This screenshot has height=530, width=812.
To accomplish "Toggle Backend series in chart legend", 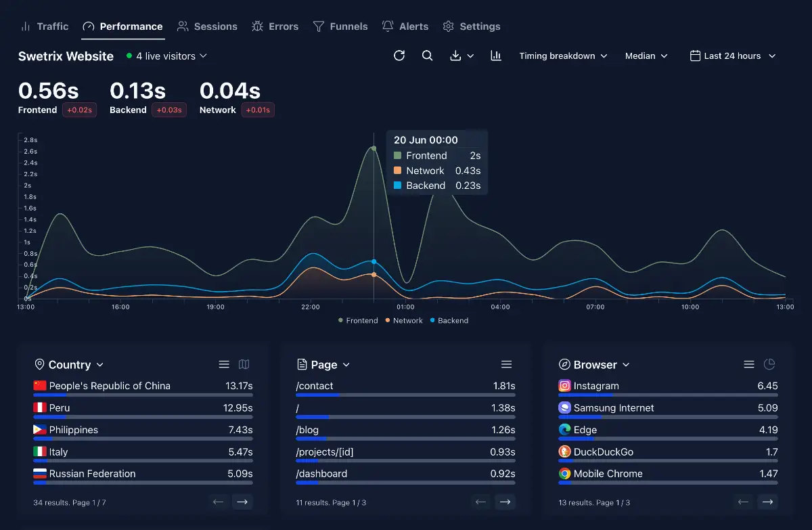I will point(449,320).
